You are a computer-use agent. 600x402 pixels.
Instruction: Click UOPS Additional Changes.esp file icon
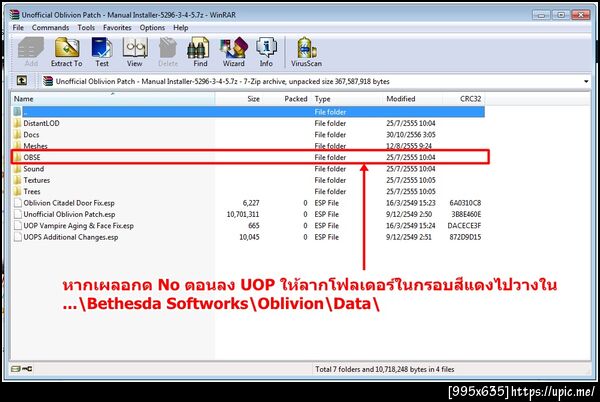[x=18, y=237]
